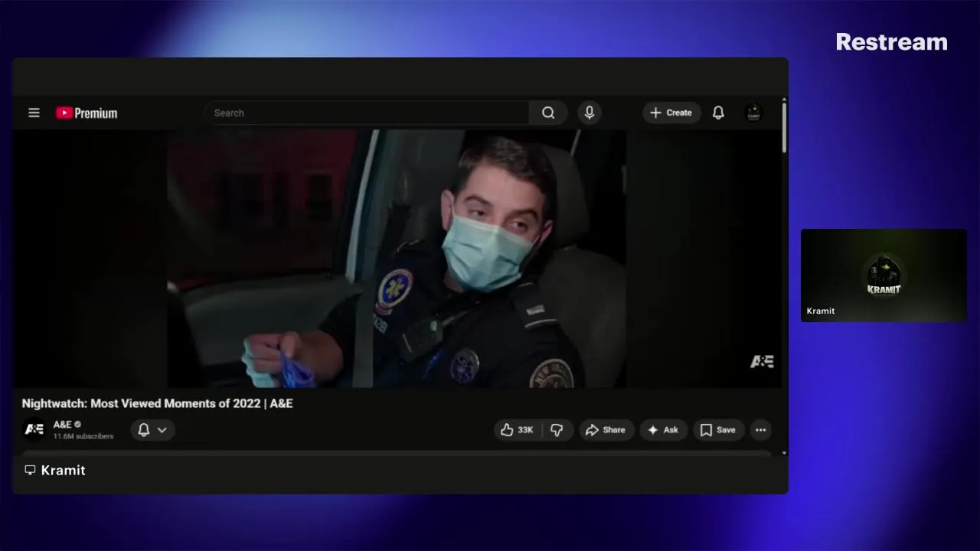
Task: Start voice search with microphone icon
Action: click(589, 112)
